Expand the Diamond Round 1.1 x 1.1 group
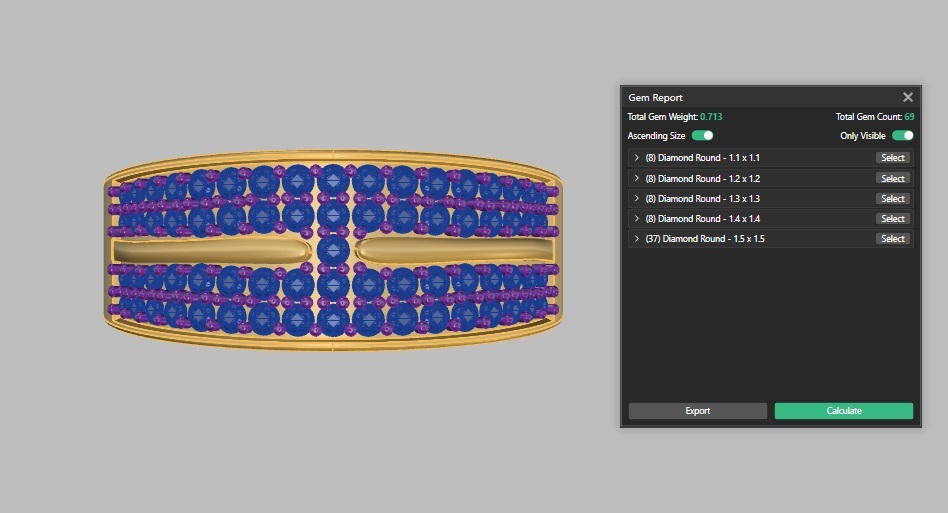Viewport: 948px width, 513px height. click(637, 158)
